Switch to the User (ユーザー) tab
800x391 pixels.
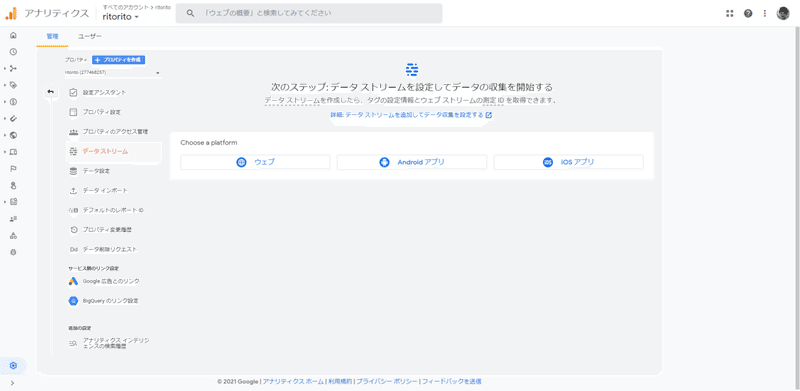tap(90, 37)
